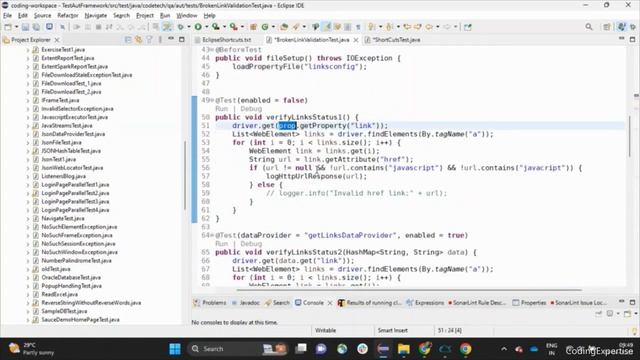
Task: Open the Source menu
Action: click(42, 16)
